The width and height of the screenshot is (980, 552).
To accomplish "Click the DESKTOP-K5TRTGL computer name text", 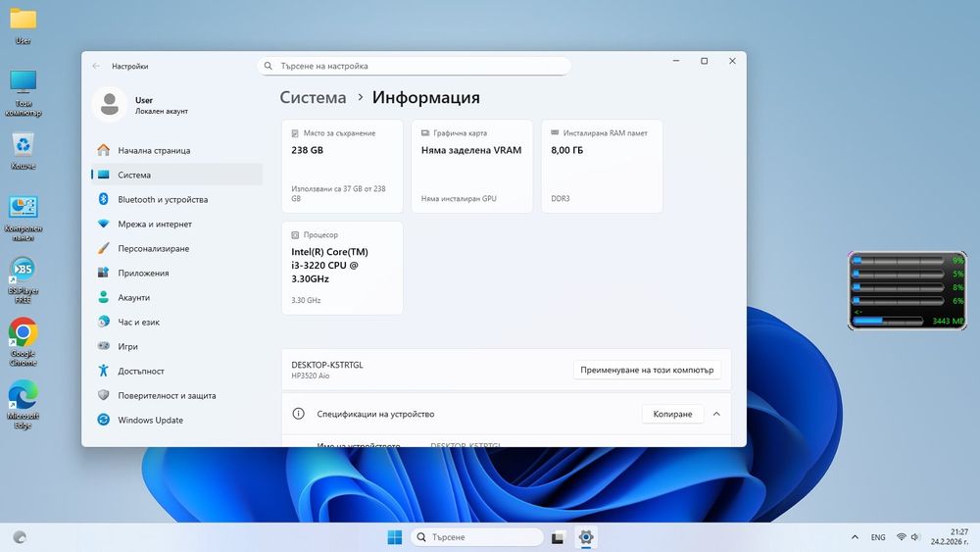I will pos(327,365).
